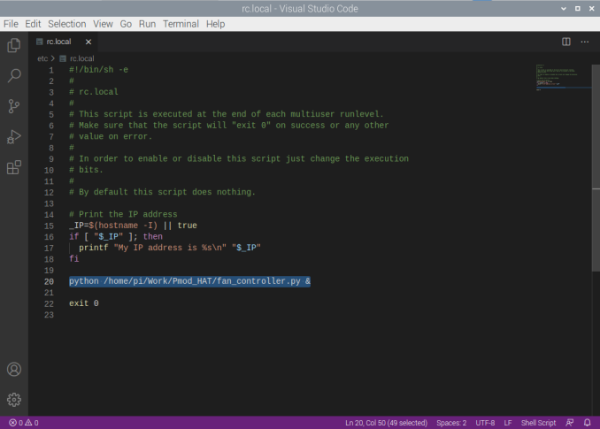Screen dimensions: 600x429
Task: Open the Search view icon
Action: [x=14, y=75]
